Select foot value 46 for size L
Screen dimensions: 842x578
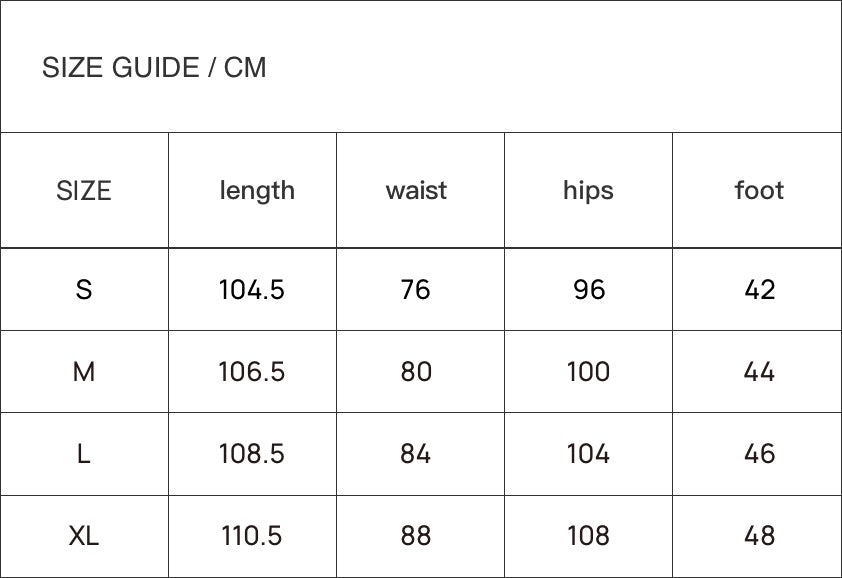(760, 454)
